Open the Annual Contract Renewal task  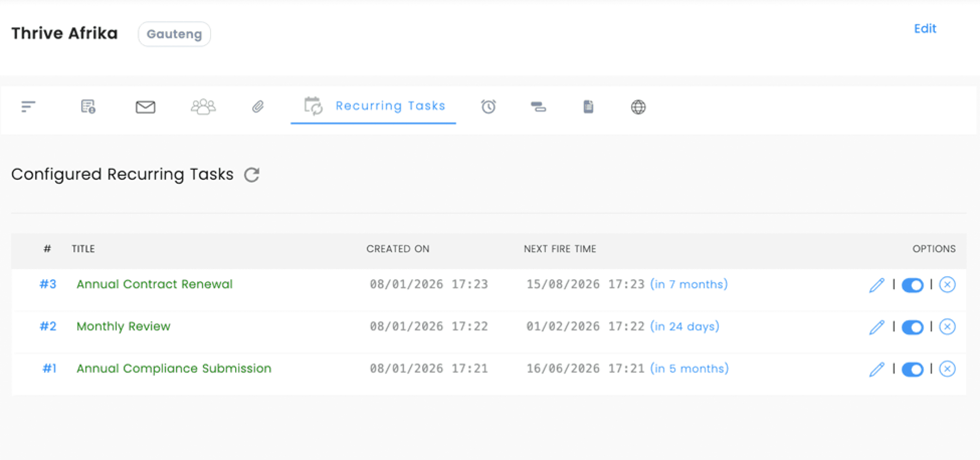(154, 284)
